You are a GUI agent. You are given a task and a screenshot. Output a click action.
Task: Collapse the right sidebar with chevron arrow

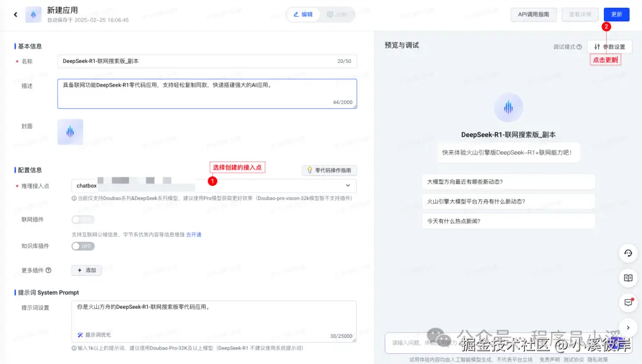(x=628, y=327)
